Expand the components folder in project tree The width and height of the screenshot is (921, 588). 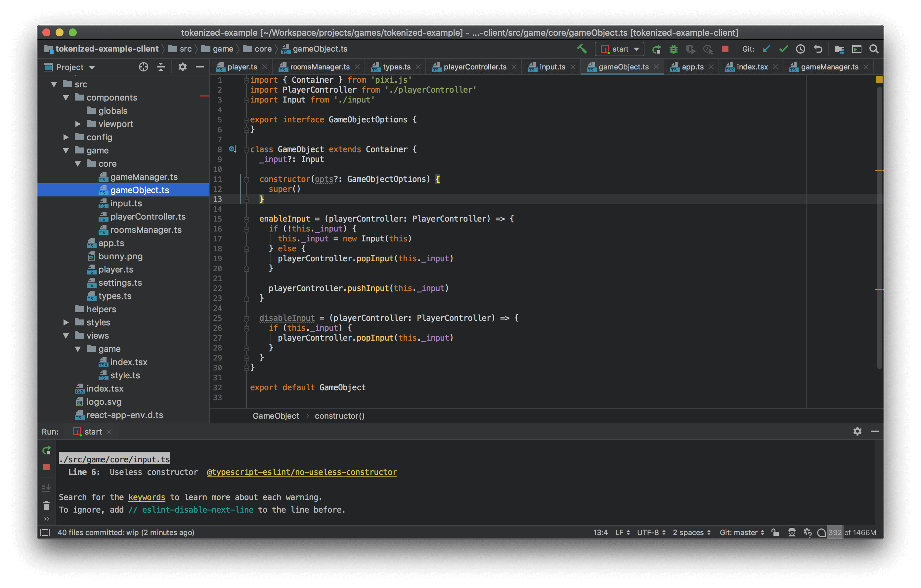[58, 96]
